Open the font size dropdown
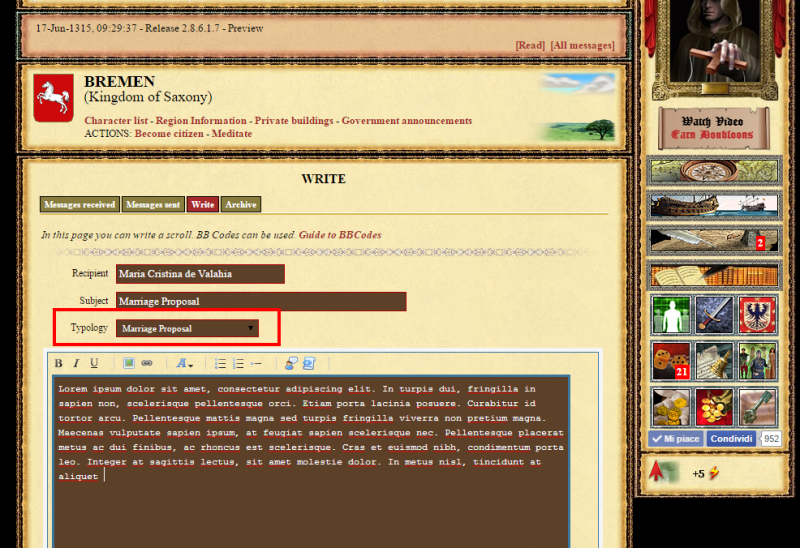 point(185,363)
